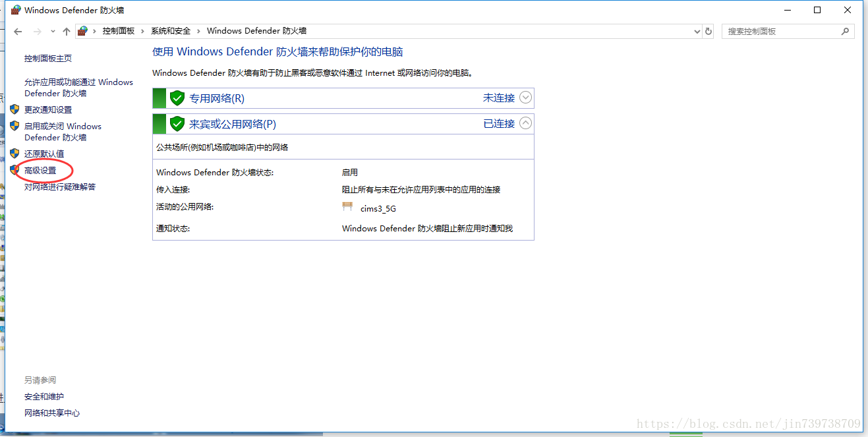Screen dimensions: 868x437
Task: Click green shield icon of 来宾或公用网络(P)
Action: point(177,123)
